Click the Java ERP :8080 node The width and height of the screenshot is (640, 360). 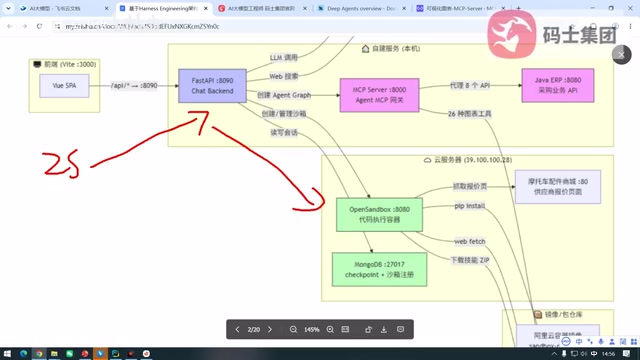click(x=558, y=85)
